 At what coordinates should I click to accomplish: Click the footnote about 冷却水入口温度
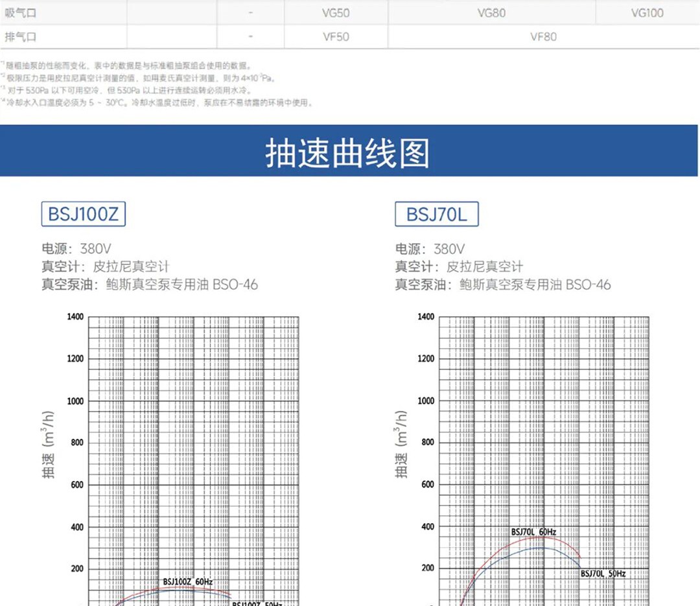(x=157, y=102)
